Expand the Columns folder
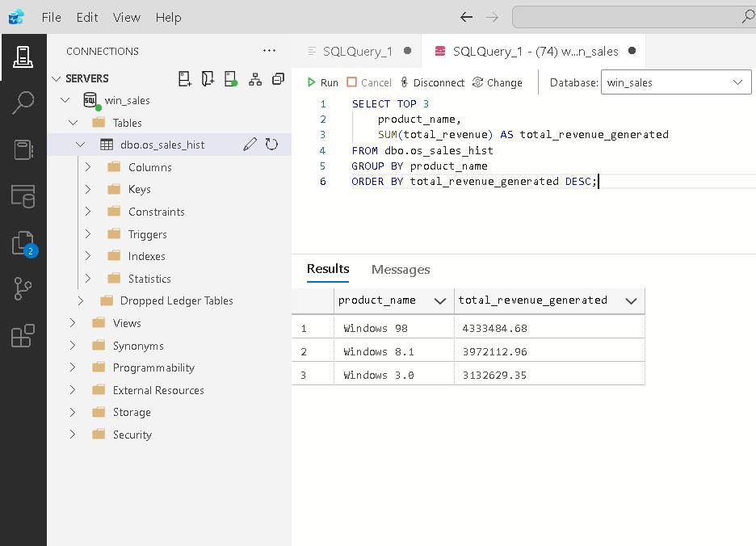 (x=88, y=167)
